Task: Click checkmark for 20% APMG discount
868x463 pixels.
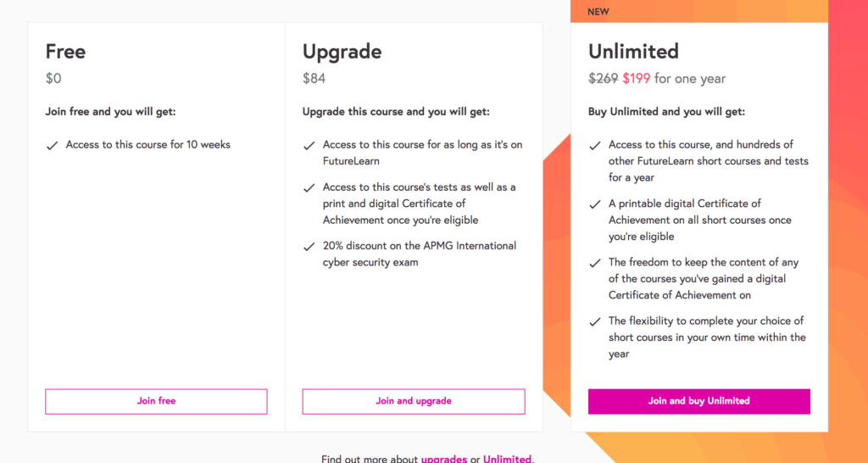Action: [309, 247]
